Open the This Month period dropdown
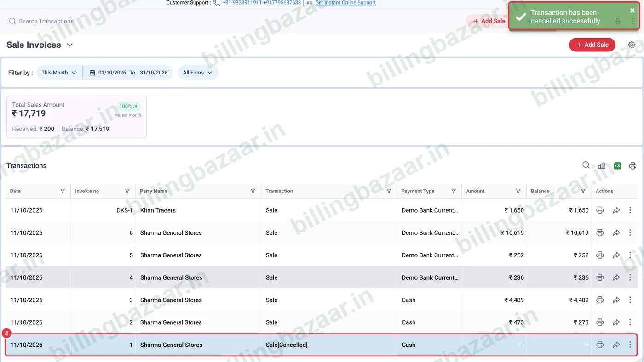The width and height of the screenshot is (644, 362). (x=59, y=73)
